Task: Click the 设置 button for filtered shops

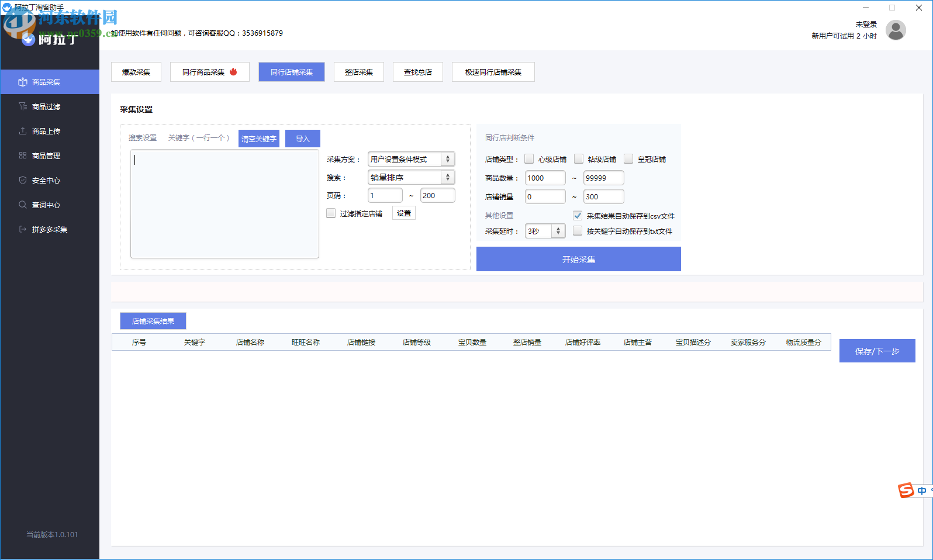Action: click(x=404, y=213)
